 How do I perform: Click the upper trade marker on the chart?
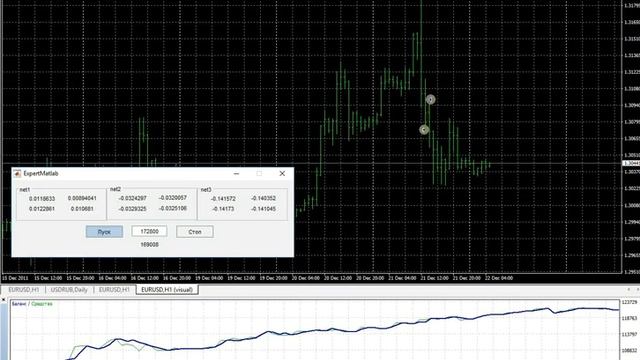(x=430, y=99)
